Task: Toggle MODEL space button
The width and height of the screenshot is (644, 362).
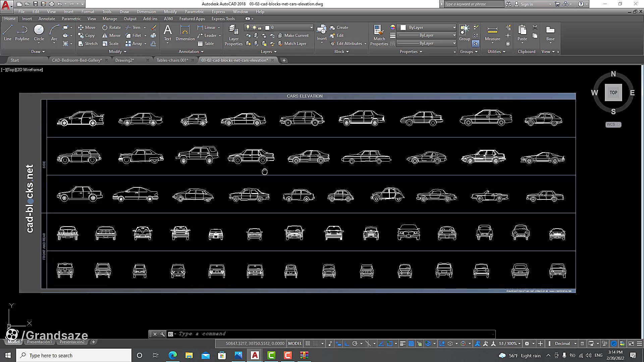Action: point(295,344)
